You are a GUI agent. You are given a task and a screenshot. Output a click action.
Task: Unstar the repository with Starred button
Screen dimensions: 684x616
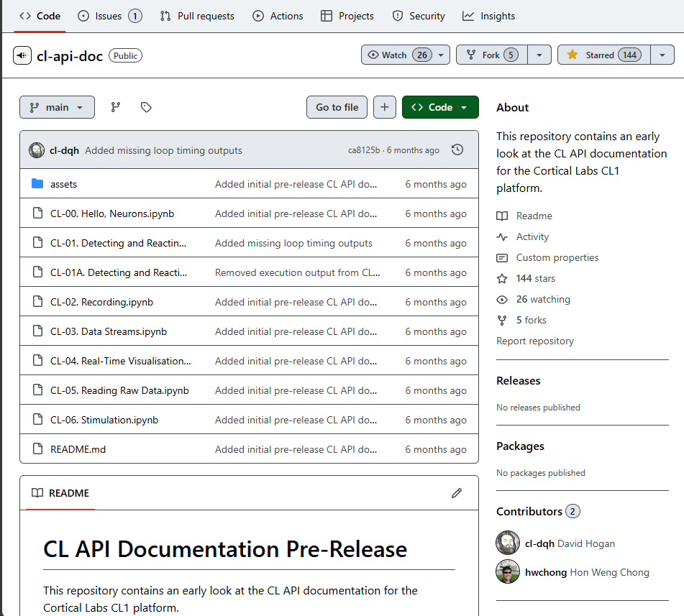point(604,55)
